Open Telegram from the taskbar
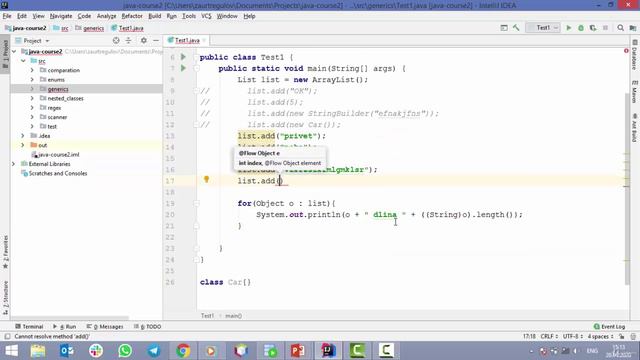Viewport: 640px width, 360px height. click(154, 351)
